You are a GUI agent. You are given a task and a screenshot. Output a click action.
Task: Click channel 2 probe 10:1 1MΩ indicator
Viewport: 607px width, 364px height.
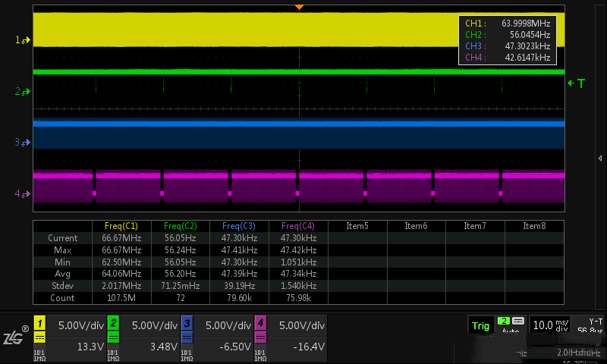113,356
